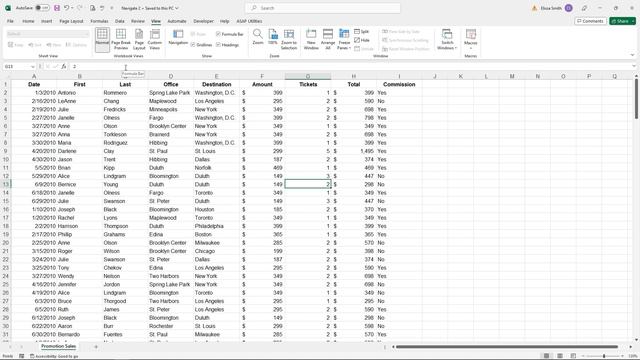Open the Insert tab
640x360 pixels.
coord(47,21)
